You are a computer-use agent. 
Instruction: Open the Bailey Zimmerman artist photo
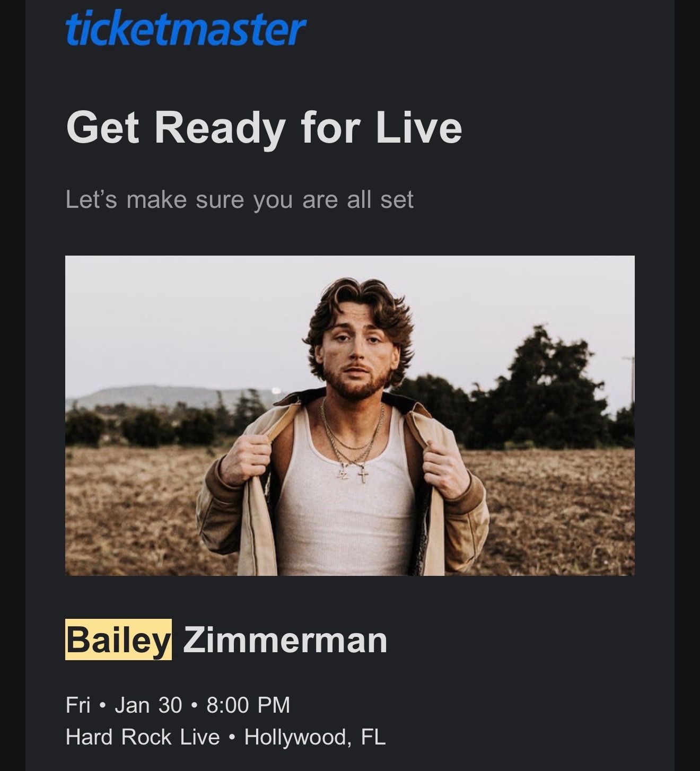click(350, 416)
